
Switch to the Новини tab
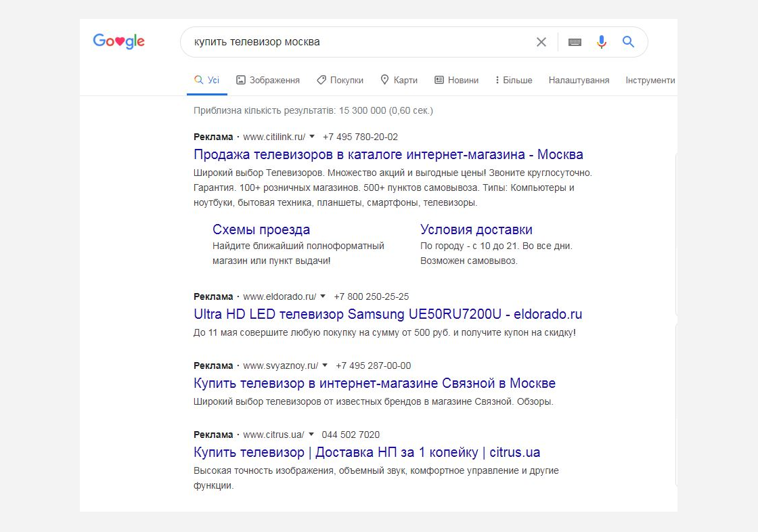[x=456, y=81]
